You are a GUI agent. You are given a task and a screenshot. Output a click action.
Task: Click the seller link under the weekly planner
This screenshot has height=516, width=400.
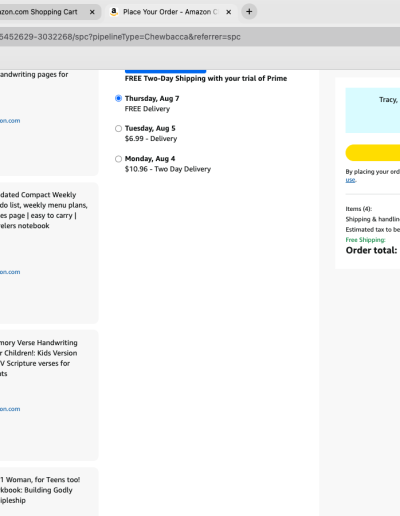coord(10,272)
